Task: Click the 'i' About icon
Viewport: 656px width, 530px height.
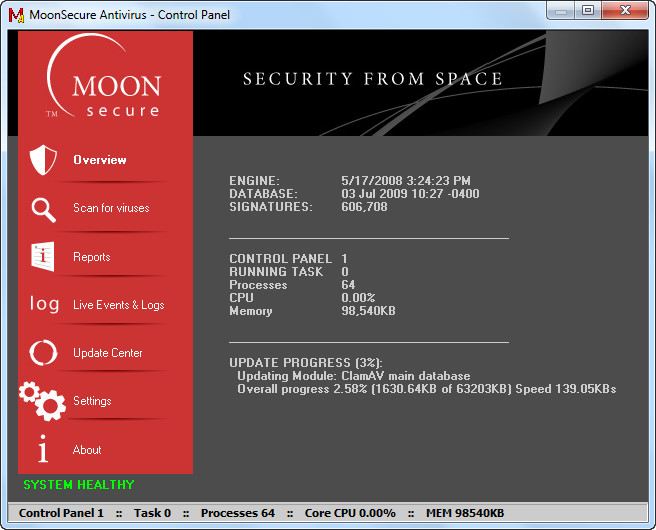Action: click(43, 448)
